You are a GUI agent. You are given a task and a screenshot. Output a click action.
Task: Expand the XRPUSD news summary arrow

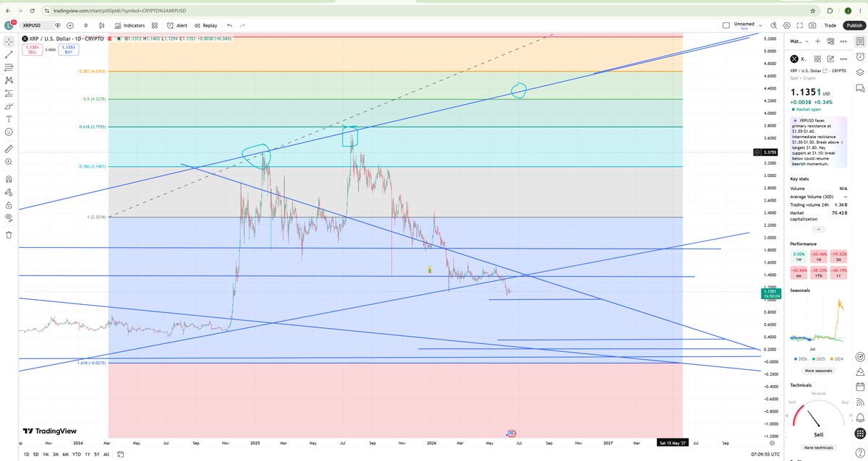pos(843,142)
